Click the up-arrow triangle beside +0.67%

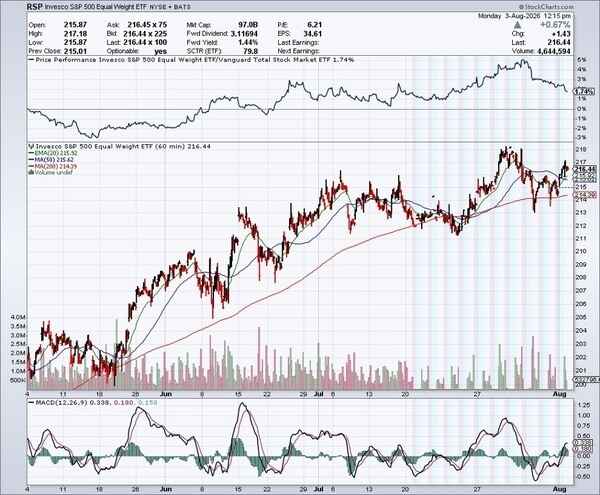(517, 25)
